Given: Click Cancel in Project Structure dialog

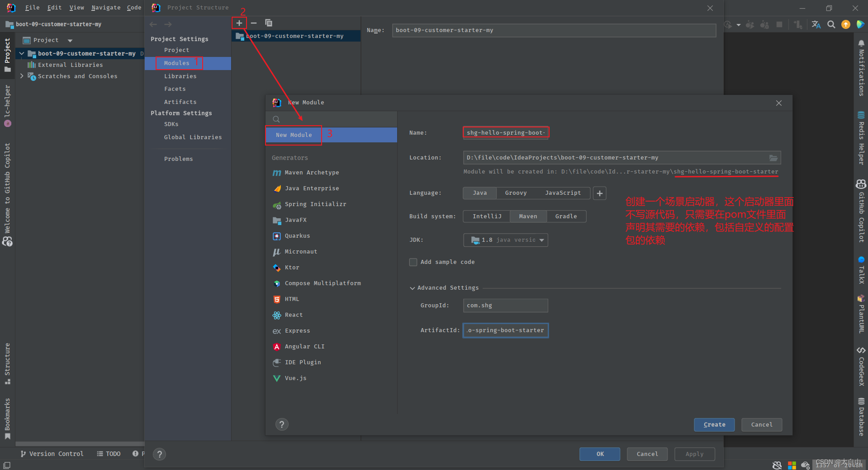Looking at the screenshot, I should click(x=647, y=454).
